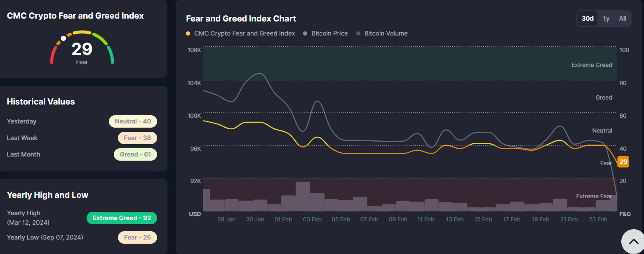Image resolution: width=644 pixels, height=254 pixels.
Task: Click the orange 29 marker on the chart
Action: [623, 162]
